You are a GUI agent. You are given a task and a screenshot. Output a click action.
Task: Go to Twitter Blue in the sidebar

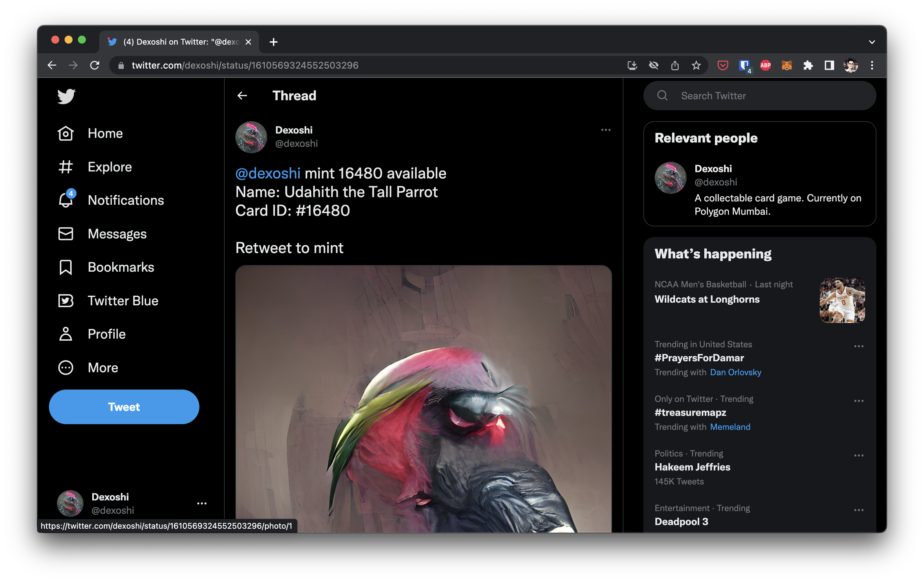point(123,301)
